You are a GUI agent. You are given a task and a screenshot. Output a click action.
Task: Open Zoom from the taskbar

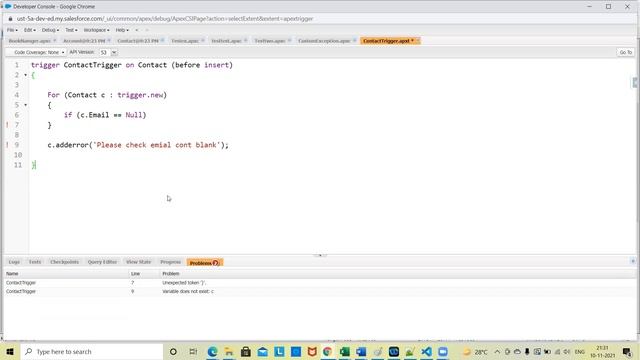pyautogui.click(x=443, y=352)
